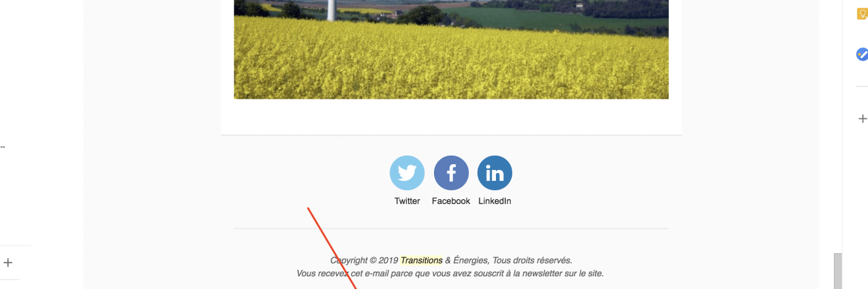Screen dimensions: 868x289
Task: Click the red diagonal arrow line
Action: [x=332, y=249]
